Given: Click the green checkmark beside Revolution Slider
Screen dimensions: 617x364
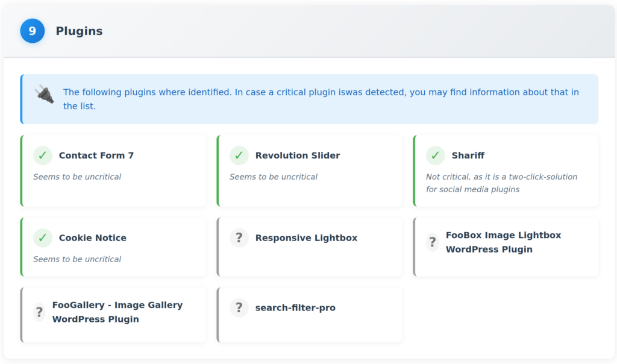Looking at the screenshot, I should point(239,155).
